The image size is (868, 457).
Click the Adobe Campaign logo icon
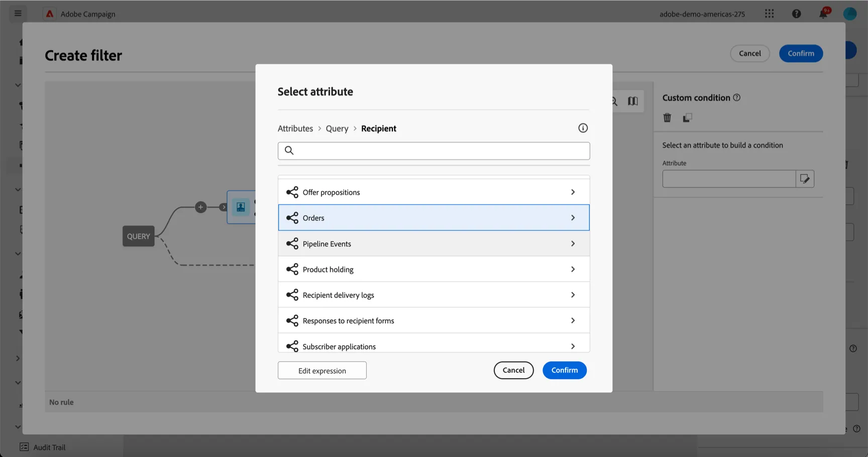click(x=49, y=14)
